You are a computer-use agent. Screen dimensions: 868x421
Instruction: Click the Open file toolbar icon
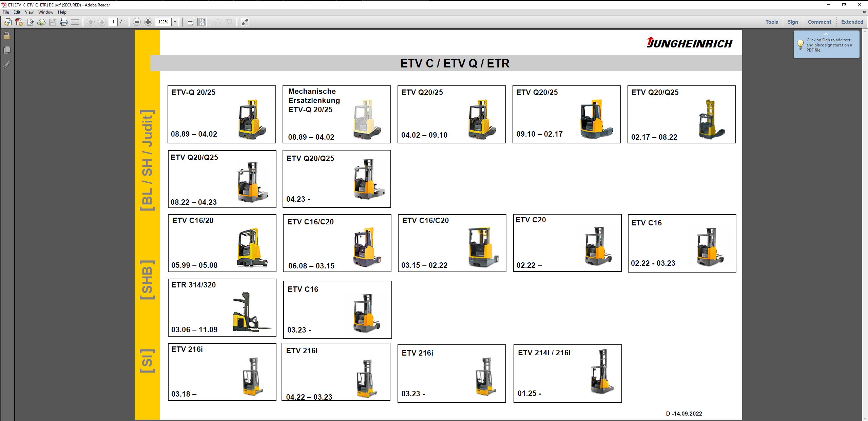[x=7, y=22]
